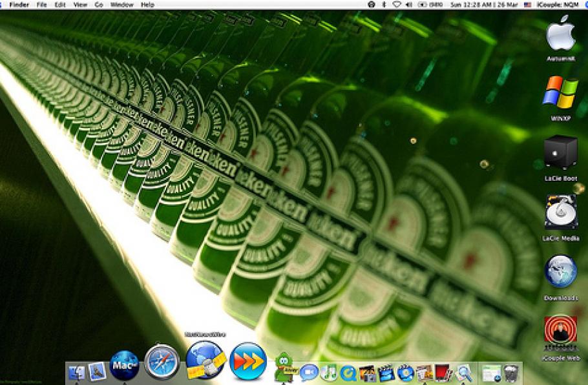Open Safari from the dock
Image resolution: width=588 pixels, height=385 pixels.
162,362
